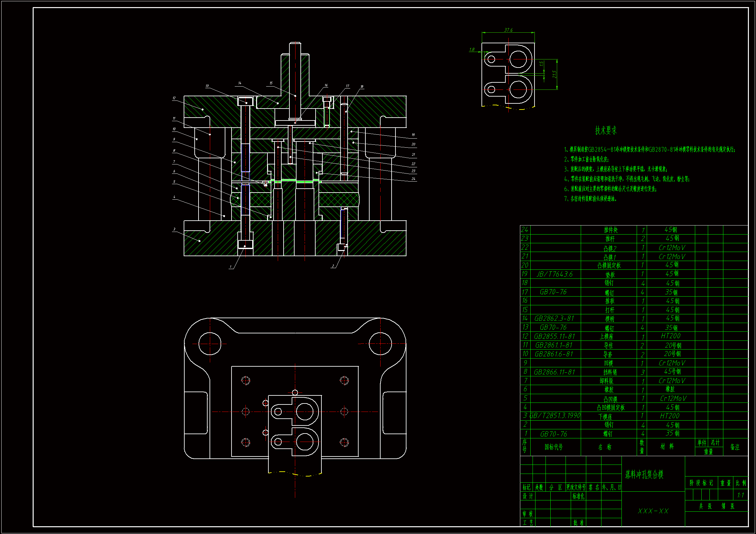Select the 标准化 cell in title block
Image resolution: width=756 pixels, height=534 pixels.
[x=578, y=497]
